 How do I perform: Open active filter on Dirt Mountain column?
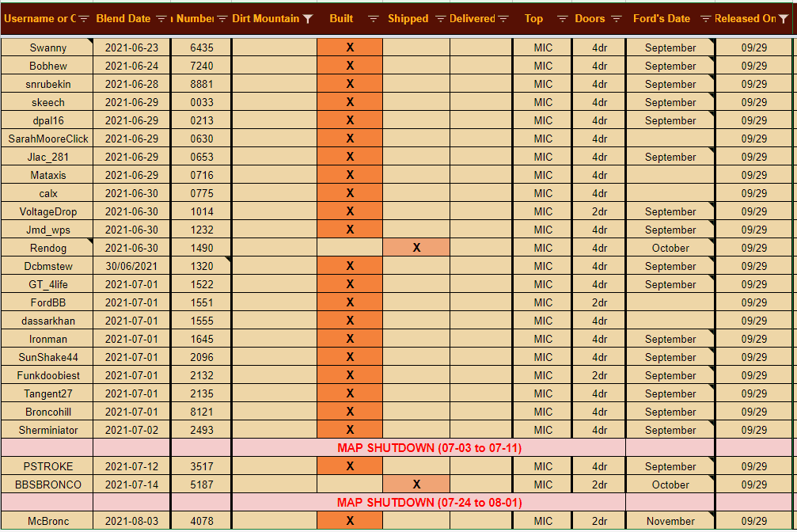pyautogui.click(x=308, y=19)
